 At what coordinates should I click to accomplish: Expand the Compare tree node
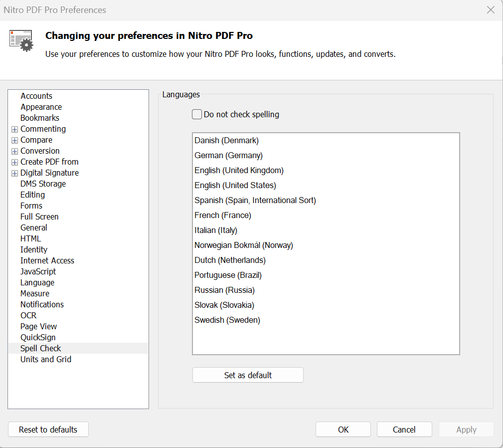coord(14,140)
